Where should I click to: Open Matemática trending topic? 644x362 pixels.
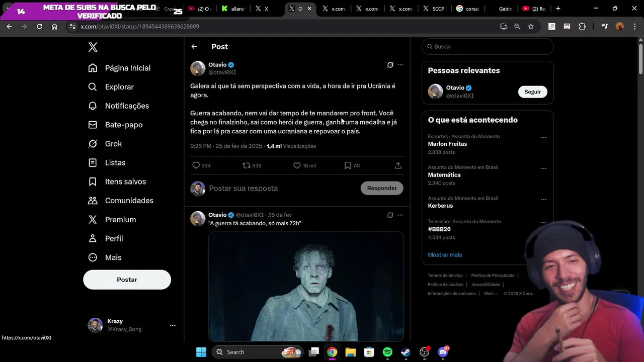coord(444,175)
